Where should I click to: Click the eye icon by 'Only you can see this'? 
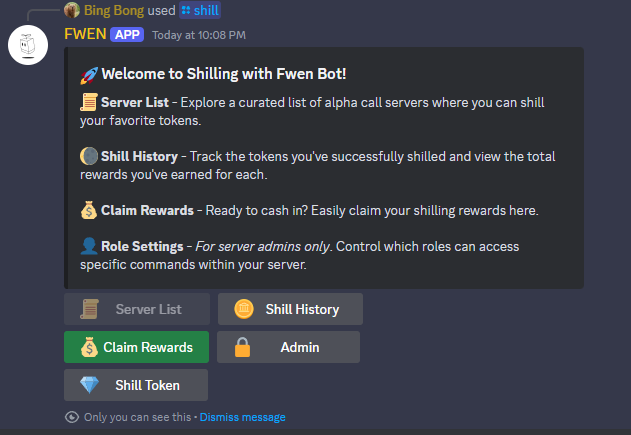point(71,417)
